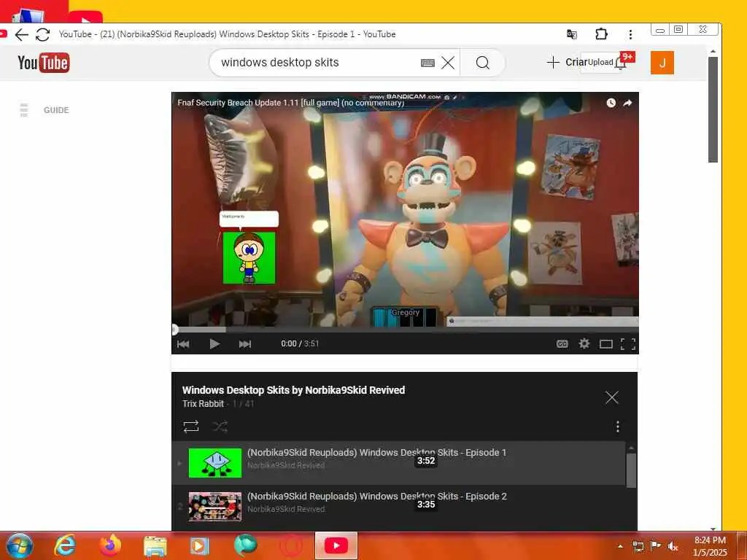Clear the search text with X

(447, 63)
